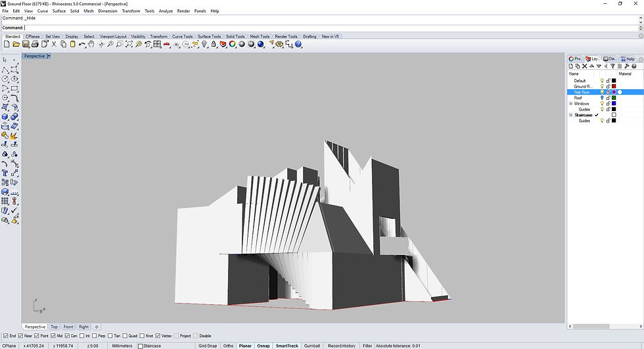Viewport: 644px width, 349px height.
Task: Select the Text tool T icon
Action: pos(5,173)
